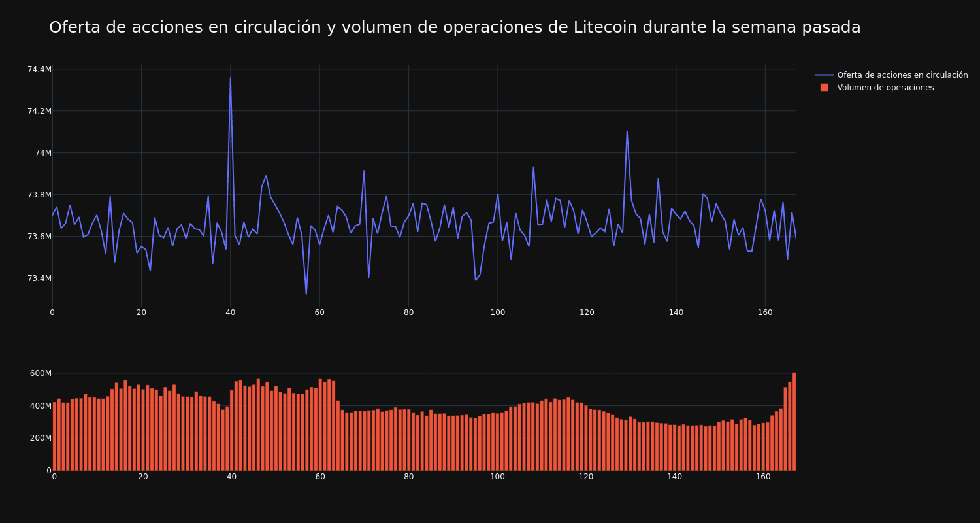
Task: Click the red Volumen de operaciones legend swatch
Action: coord(825,88)
